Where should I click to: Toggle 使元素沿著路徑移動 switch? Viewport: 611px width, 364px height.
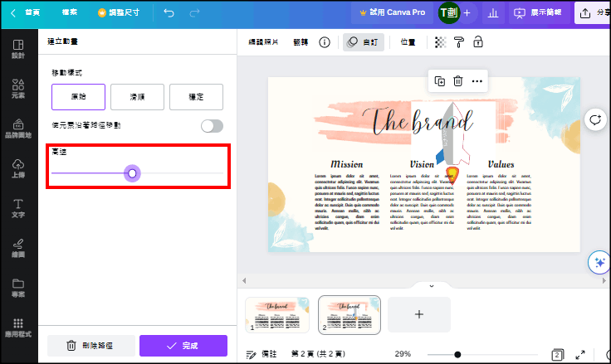coord(212,126)
